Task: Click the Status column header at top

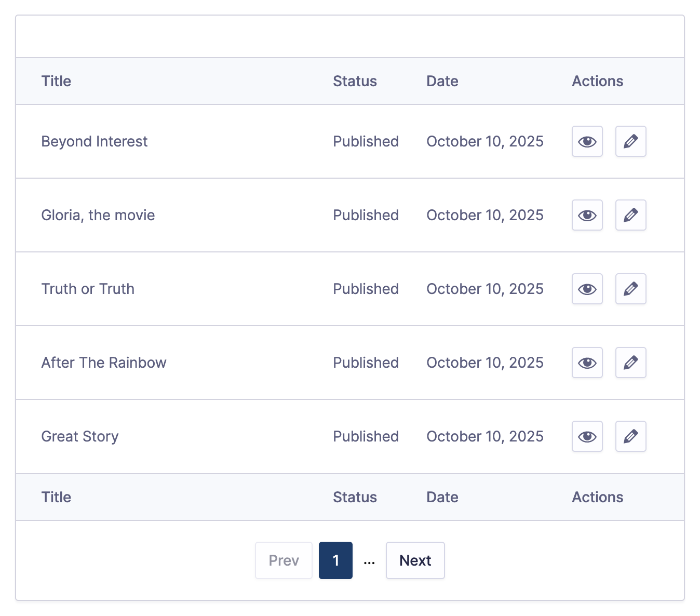Action: coord(355,81)
